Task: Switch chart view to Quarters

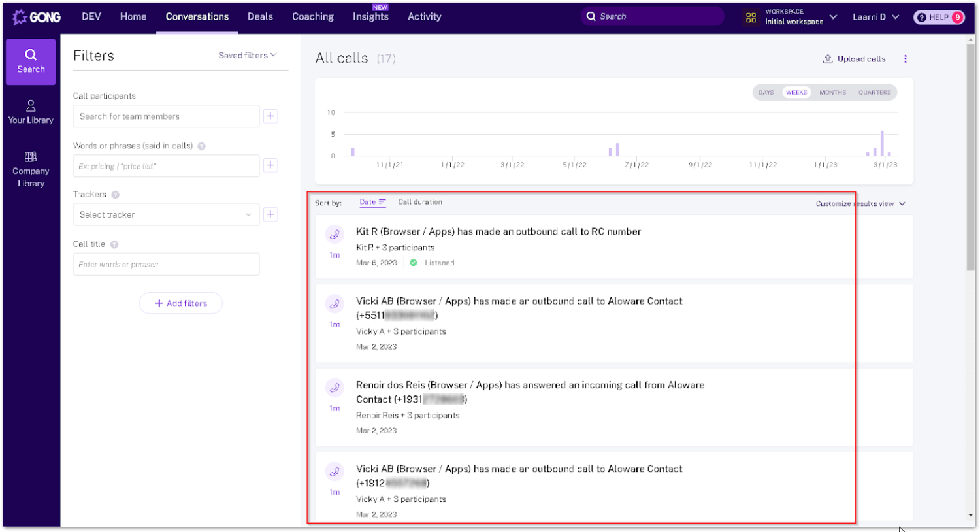Action: pos(874,93)
